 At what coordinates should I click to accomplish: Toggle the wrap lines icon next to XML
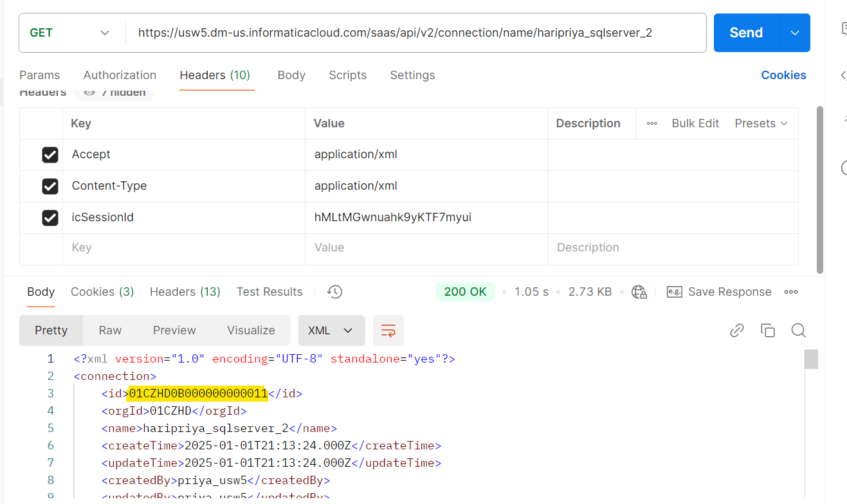pyautogui.click(x=388, y=330)
